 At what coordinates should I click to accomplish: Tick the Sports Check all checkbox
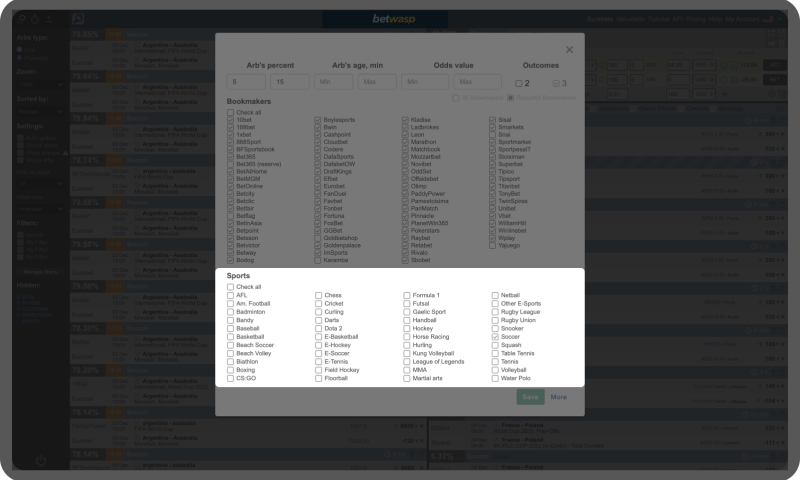230,287
